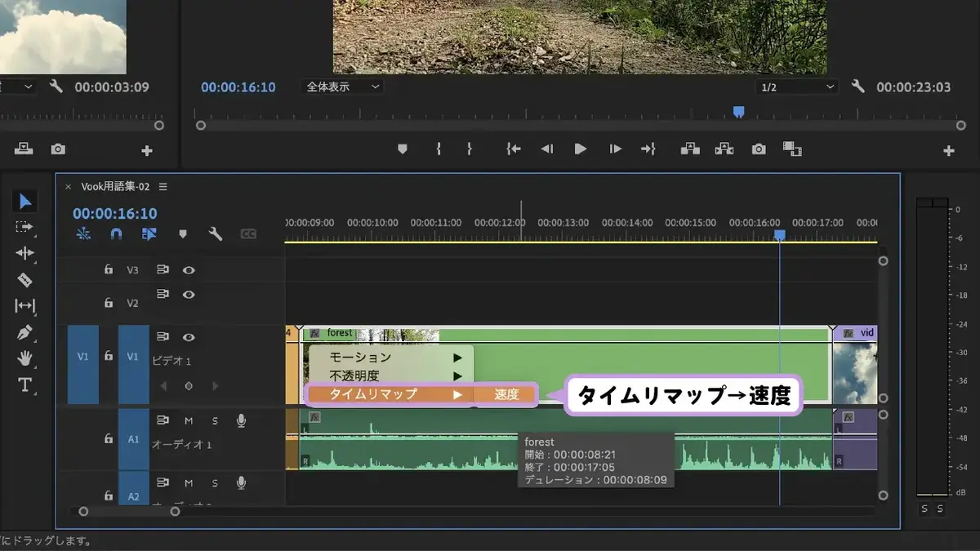Mute the A1 audio track
This screenshot has width=980, height=551.
point(189,420)
